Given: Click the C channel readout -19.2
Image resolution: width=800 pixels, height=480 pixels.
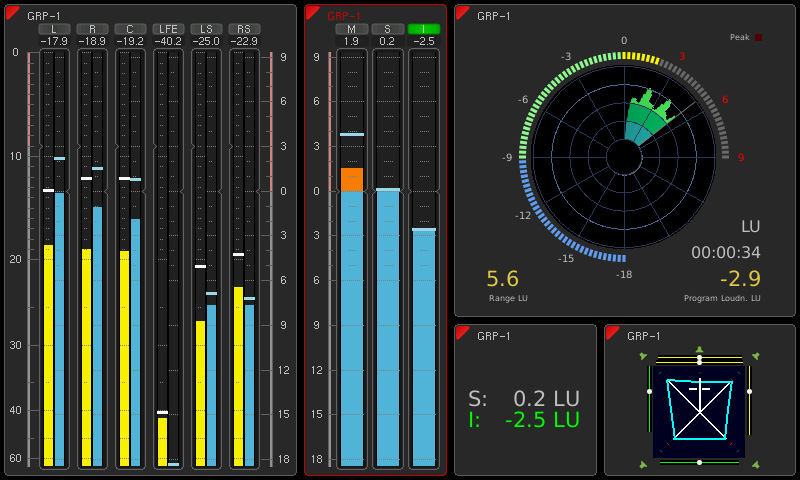Looking at the screenshot, I should (130, 41).
